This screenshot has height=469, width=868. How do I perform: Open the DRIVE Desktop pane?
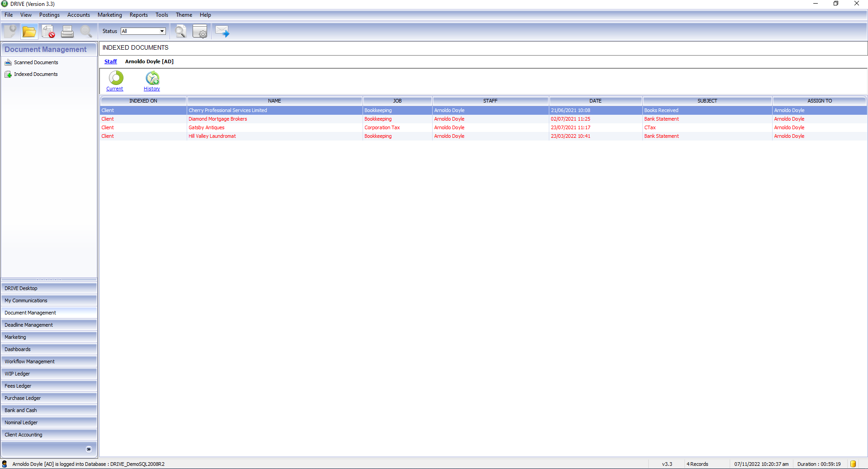49,288
